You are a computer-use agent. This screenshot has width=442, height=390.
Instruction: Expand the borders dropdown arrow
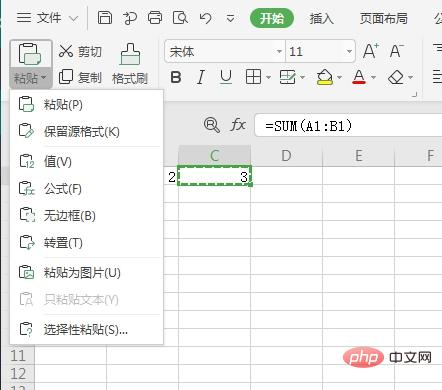point(269,78)
